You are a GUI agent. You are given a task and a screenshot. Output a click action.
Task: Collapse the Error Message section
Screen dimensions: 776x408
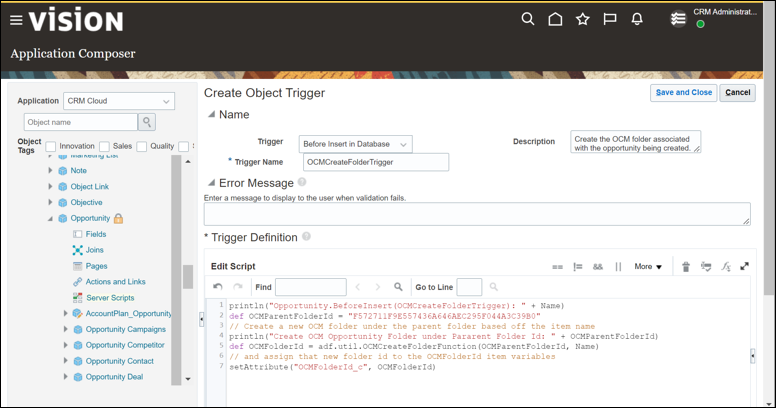click(x=211, y=183)
